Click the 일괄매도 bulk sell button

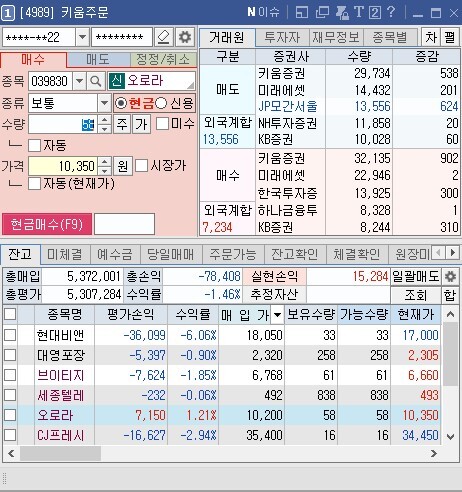[x=416, y=276]
